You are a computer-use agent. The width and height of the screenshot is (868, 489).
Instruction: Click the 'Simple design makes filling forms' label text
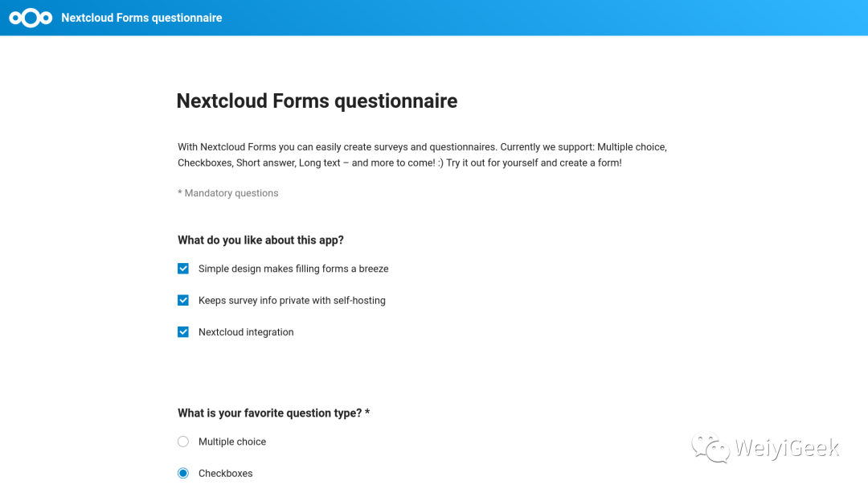293,269
